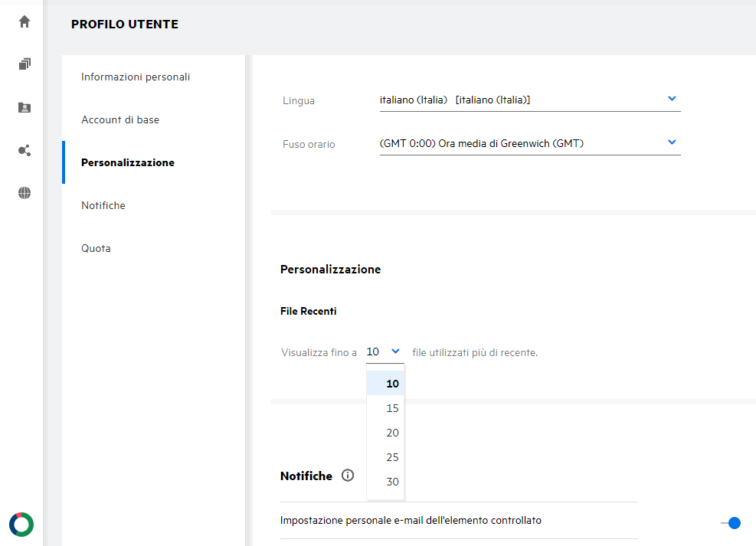Open the Shared with Me folder icon
The image size is (756, 546).
(25, 107)
